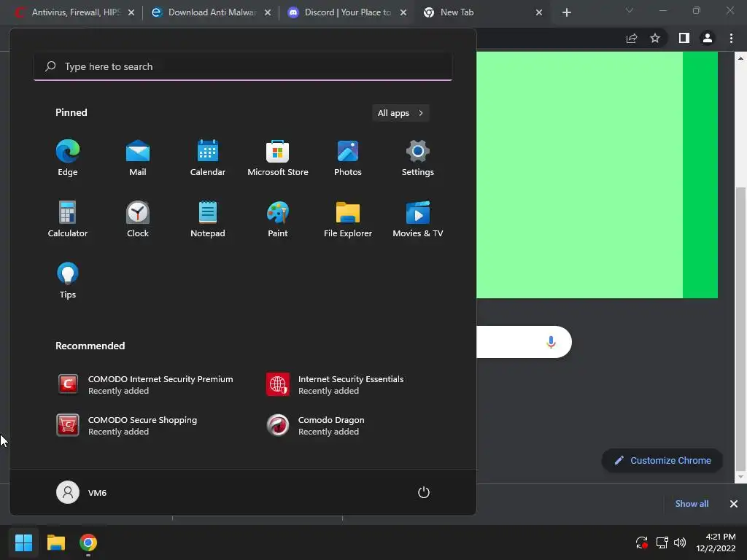Toggle the Chrome side panel

coord(684,38)
